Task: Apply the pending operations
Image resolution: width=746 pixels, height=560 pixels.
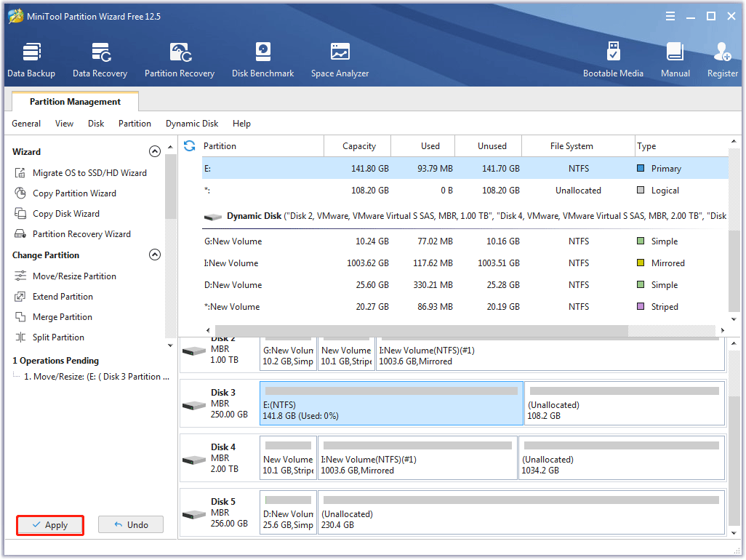Action: click(x=50, y=525)
